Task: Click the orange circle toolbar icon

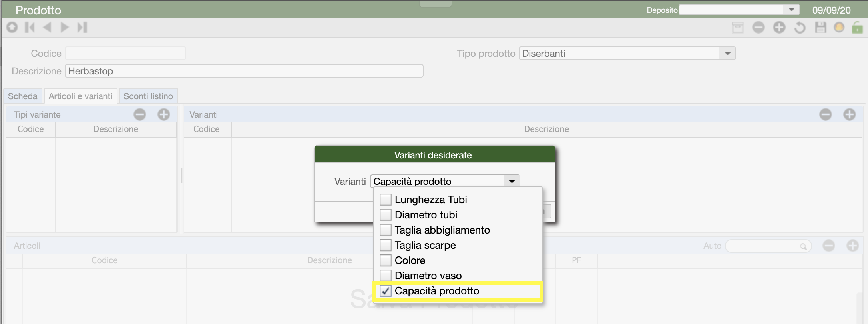Action: (839, 27)
